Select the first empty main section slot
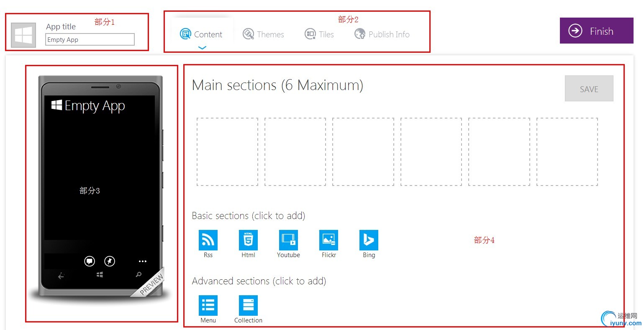The width and height of the screenshot is (644, 330). (x=228, y=152)
